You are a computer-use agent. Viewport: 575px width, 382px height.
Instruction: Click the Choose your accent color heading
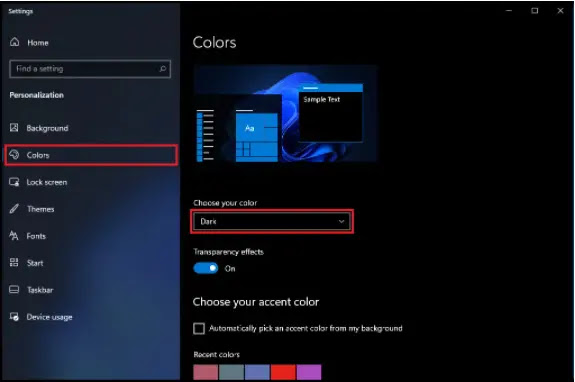coord(256,302)
